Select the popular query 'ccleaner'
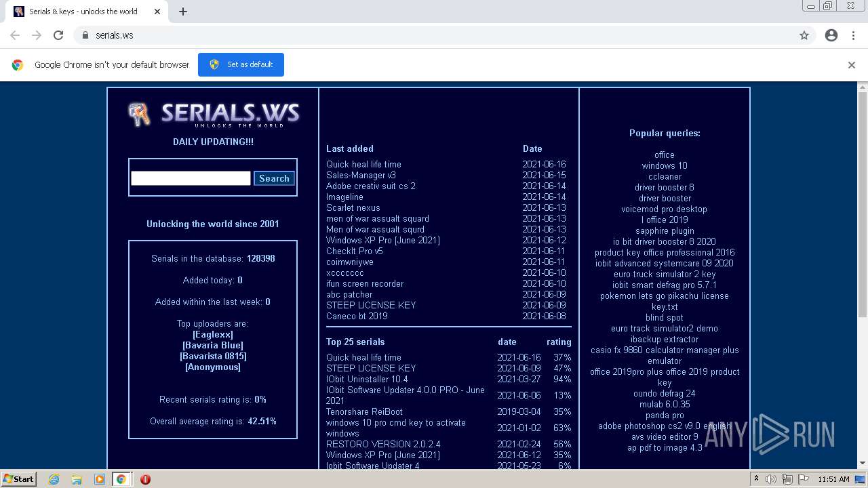868x488 pixels. point(665,176)
